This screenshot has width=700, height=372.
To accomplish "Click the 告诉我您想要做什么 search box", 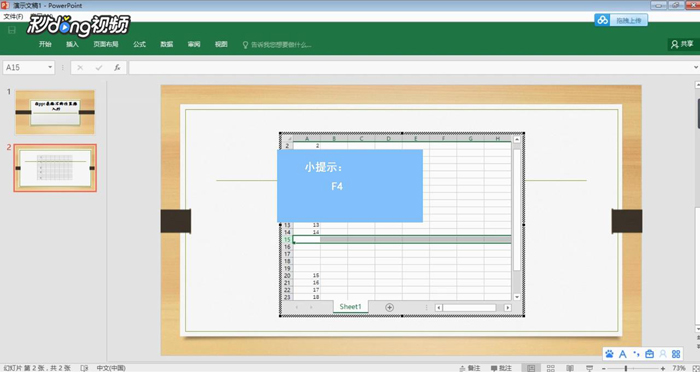I will 277,45.
